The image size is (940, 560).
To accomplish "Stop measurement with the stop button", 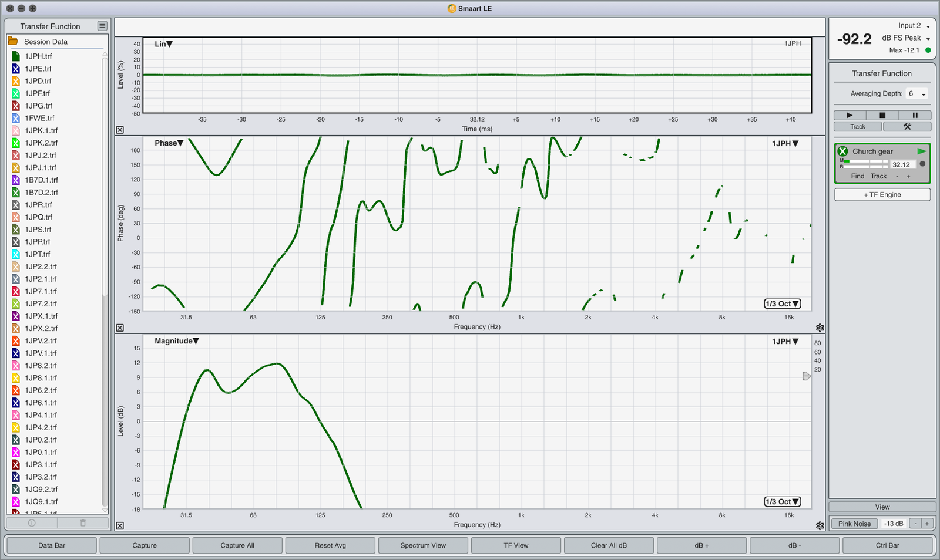I will (882, 115).
